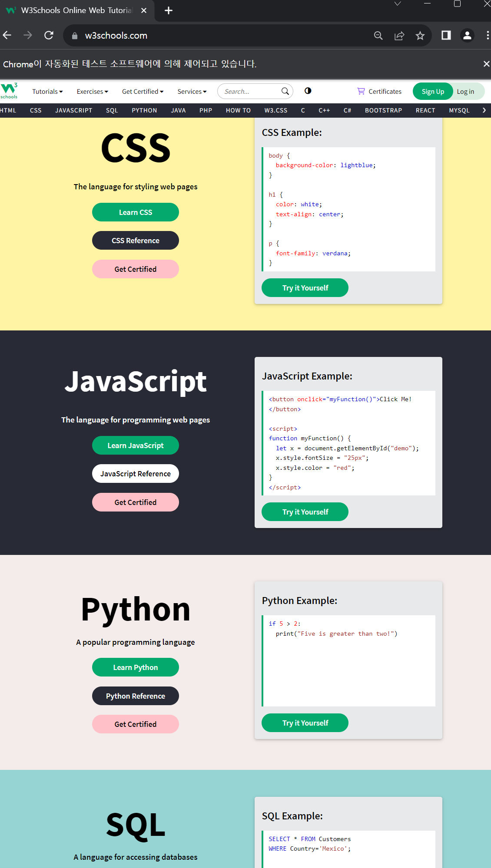Click browser forward arrow
Screen dimensions: 491x868
coord(28,35)
